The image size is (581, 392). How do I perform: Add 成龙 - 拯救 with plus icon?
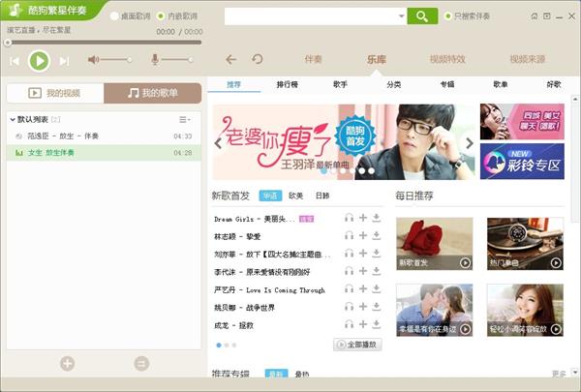coord(362,325)
